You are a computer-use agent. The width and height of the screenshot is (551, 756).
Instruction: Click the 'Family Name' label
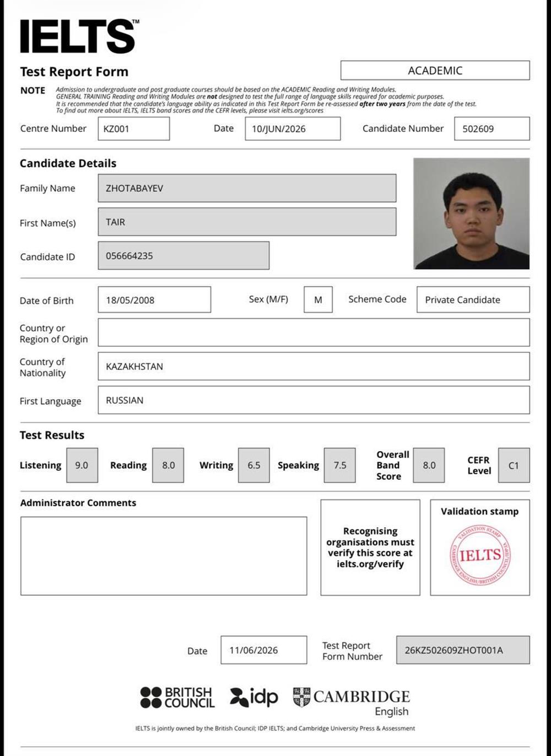pos(47,189)
